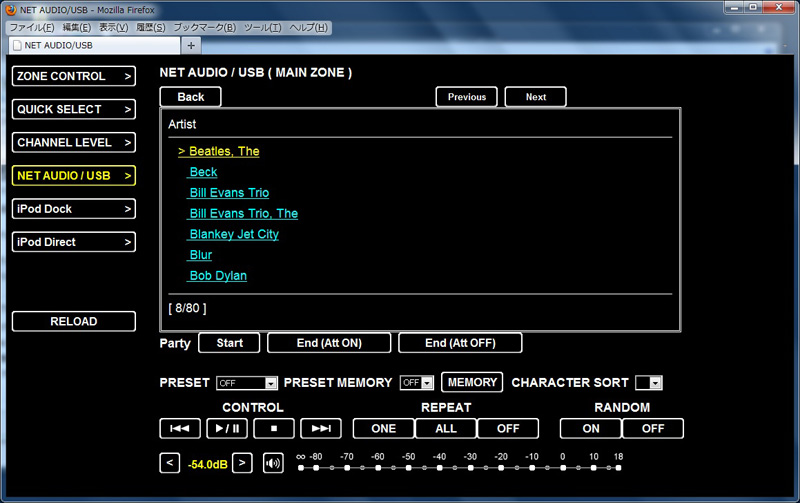Start Party mode
The height and width of the screenshot is (503, 800).
pos(229,343)
